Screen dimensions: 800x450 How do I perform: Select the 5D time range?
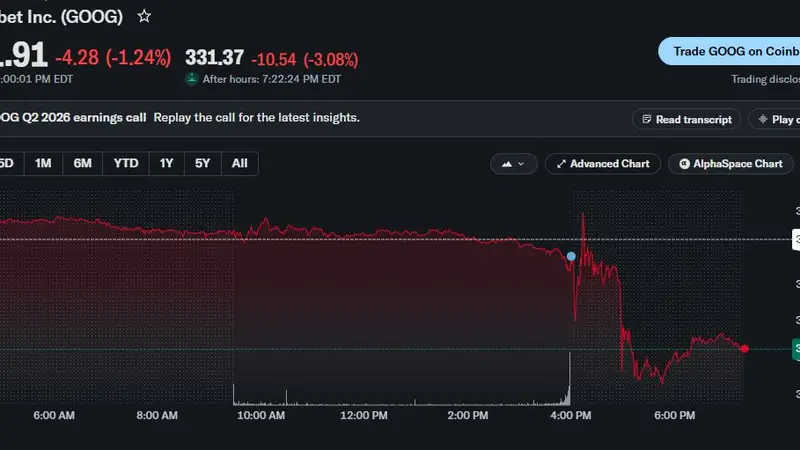tap(10, 163)
